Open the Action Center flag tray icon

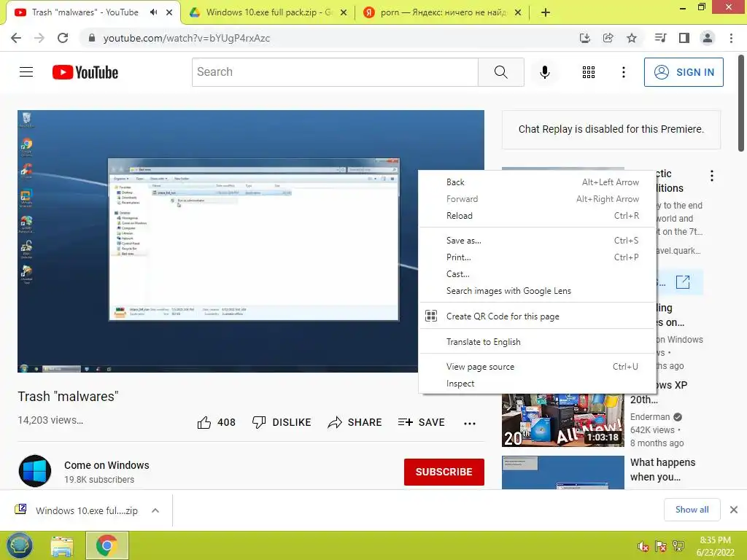(x=660, y=546)
